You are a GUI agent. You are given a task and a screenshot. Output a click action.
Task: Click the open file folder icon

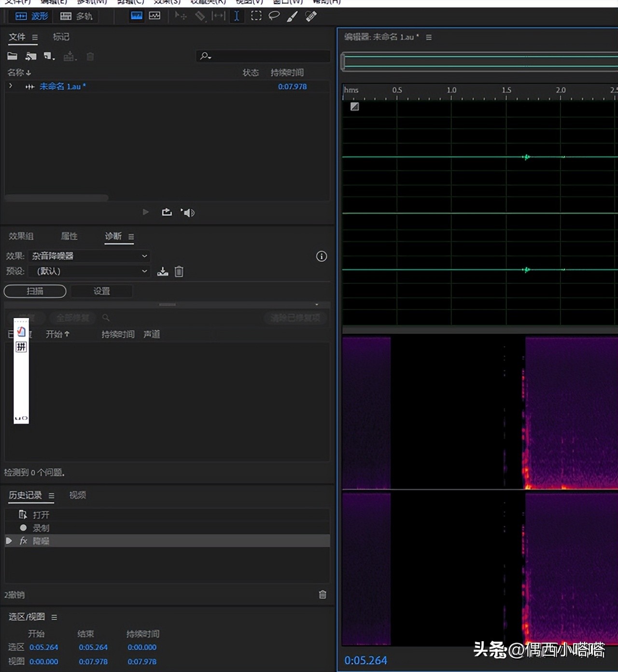click(x=12, y=56)
